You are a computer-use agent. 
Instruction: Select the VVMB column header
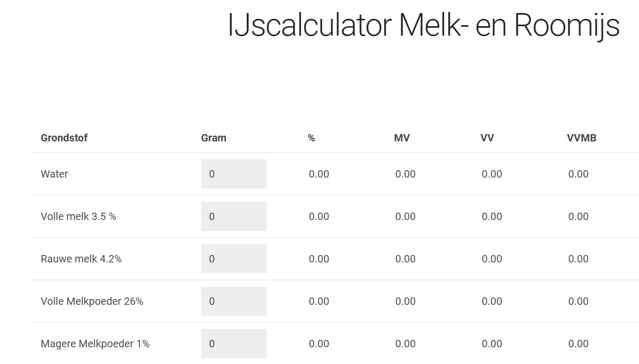coord(581,138)
